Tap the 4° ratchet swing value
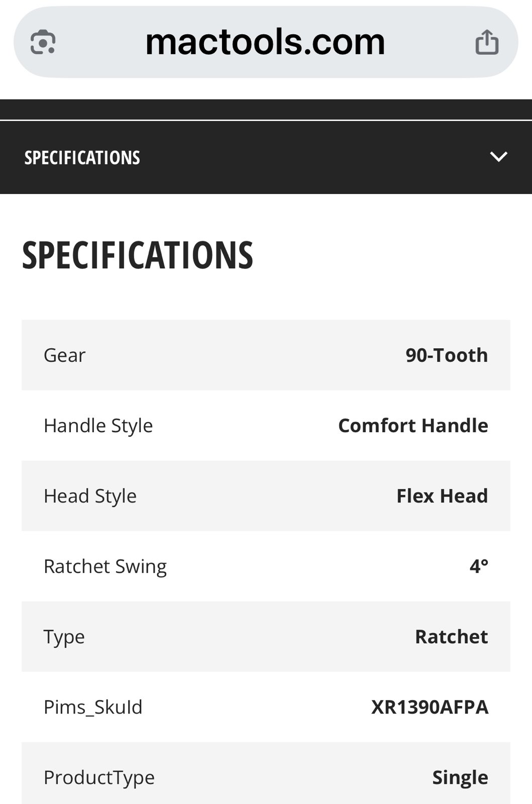 [479, 566]
